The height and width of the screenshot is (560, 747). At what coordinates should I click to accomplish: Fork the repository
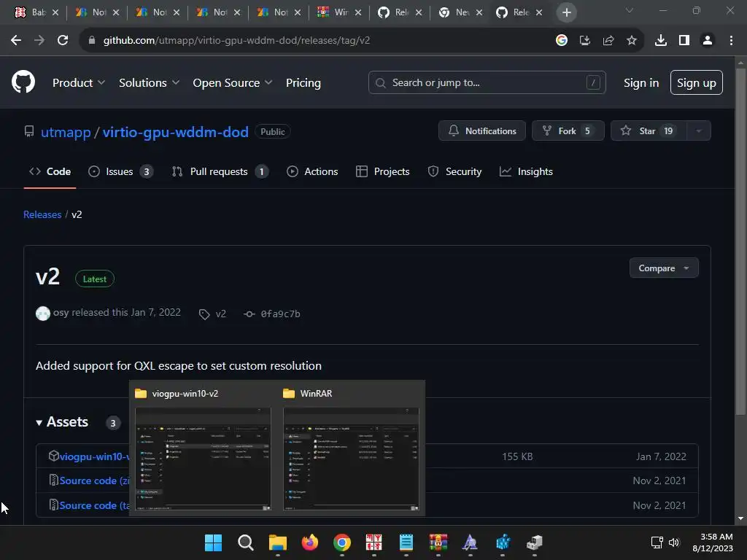click(568, 131)
